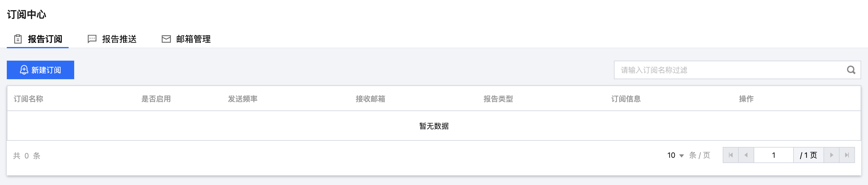Viewport: 868px width, 185px height.
Task: Jump to the last page arrow
Action: (x=847, y=155)
